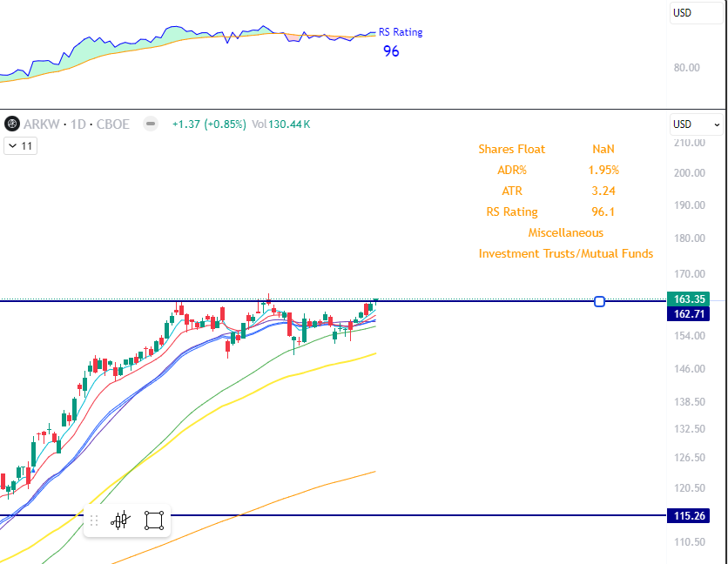Click the 138.50 price scale label
Screen dimensions: 728x564
[689, 401]
